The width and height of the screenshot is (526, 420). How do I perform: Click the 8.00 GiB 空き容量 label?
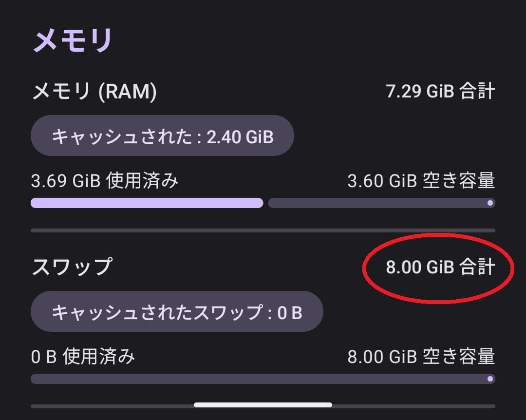pos(421,356)
